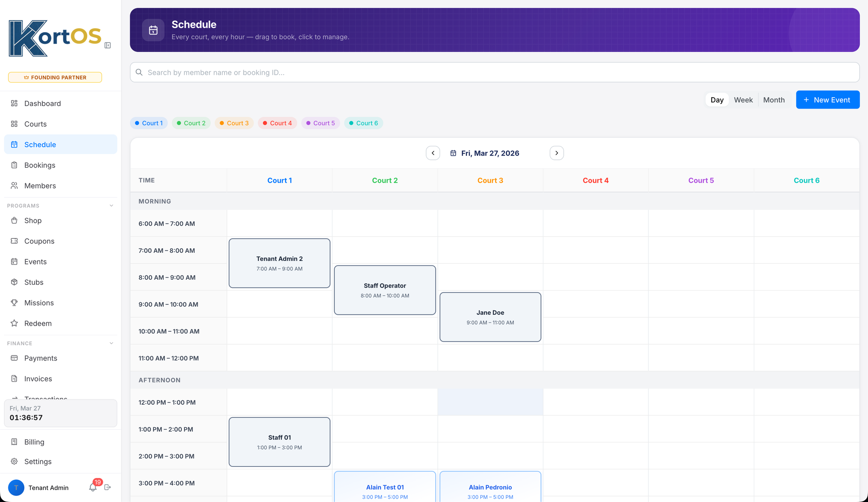The width and height of the screenshot is (868, 502).
Task: Open Staff Operator booking 8:00 AM
Action: click(x=385, y=290)
